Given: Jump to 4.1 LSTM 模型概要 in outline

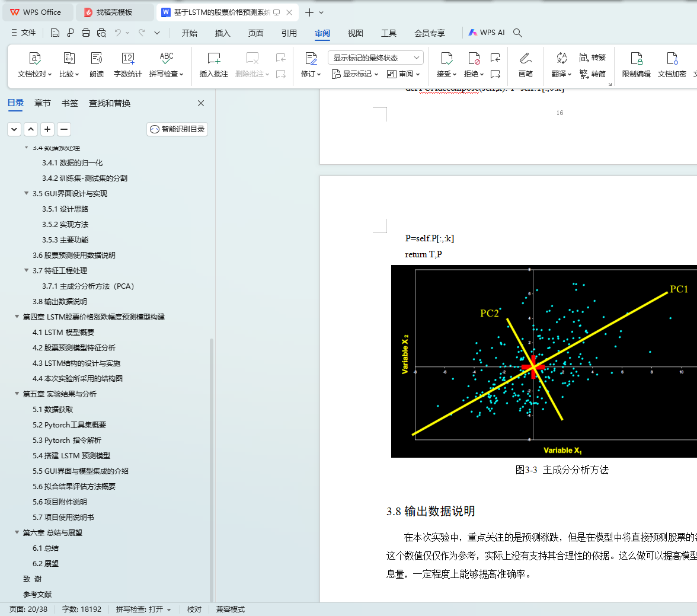Looking at the screenshot, I should pos(63,332).
